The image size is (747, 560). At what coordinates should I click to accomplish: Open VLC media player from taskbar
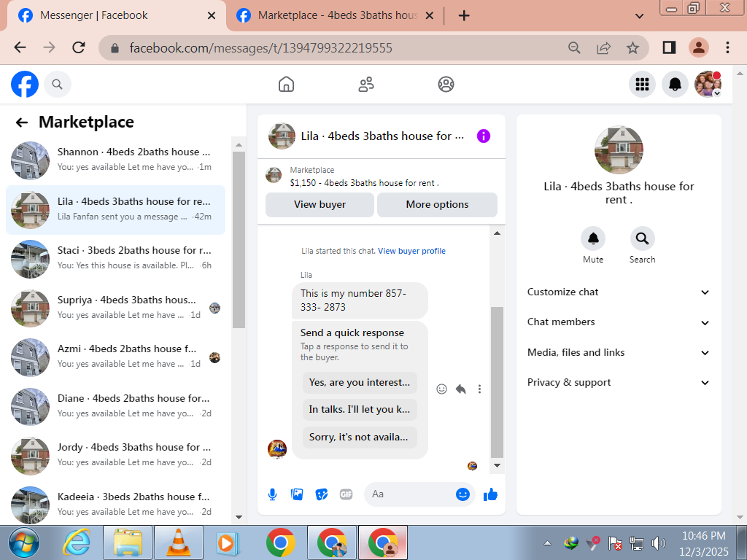click(x=179, y=542)
